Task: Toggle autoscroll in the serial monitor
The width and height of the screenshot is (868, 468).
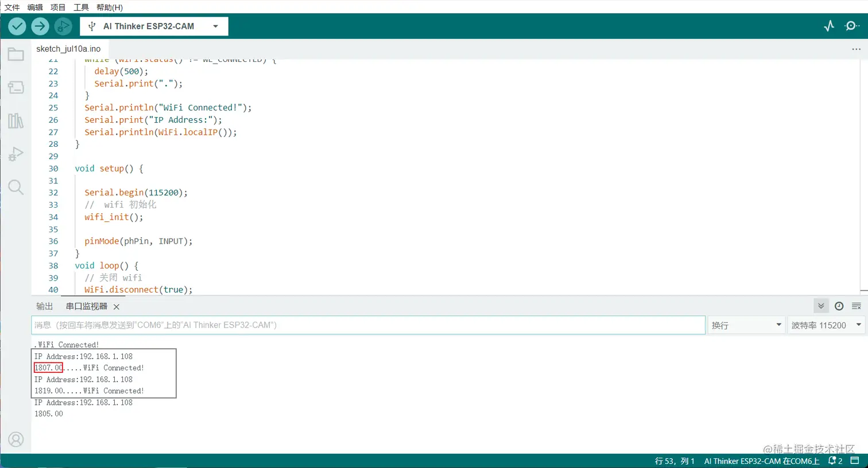Action: [x=821, y=306]
